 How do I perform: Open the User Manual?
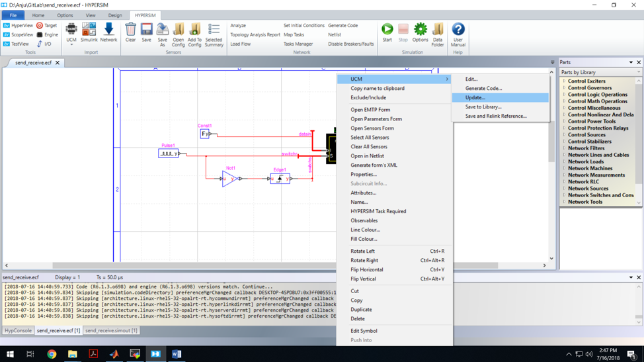(458, 34)
